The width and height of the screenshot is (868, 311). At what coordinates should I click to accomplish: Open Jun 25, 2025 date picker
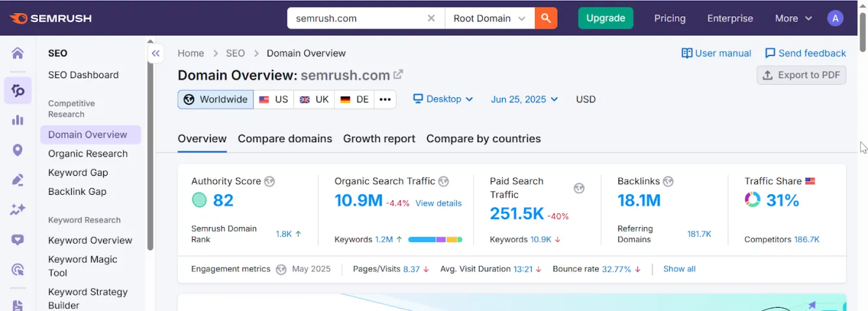pos(525,99)
